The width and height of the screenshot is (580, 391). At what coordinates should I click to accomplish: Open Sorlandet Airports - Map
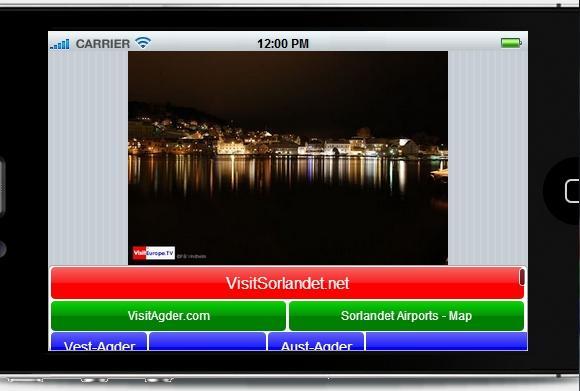[407, 316]
